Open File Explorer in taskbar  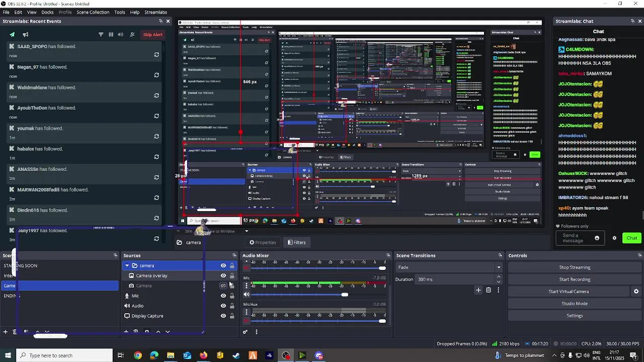point(171,355)
